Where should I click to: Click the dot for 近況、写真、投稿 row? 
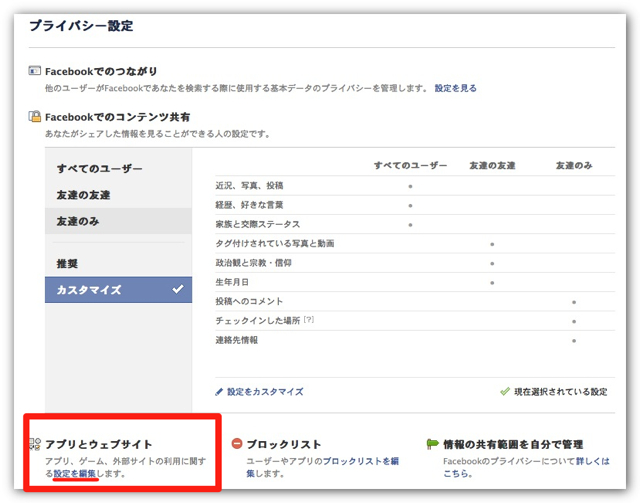tap(410, 186)
